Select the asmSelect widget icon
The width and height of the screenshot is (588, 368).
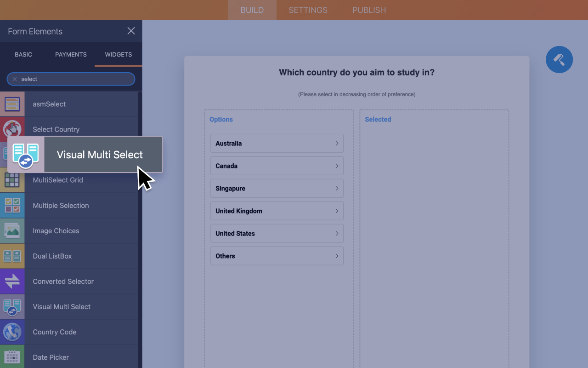pyautogui.click(x=11, y=104)
